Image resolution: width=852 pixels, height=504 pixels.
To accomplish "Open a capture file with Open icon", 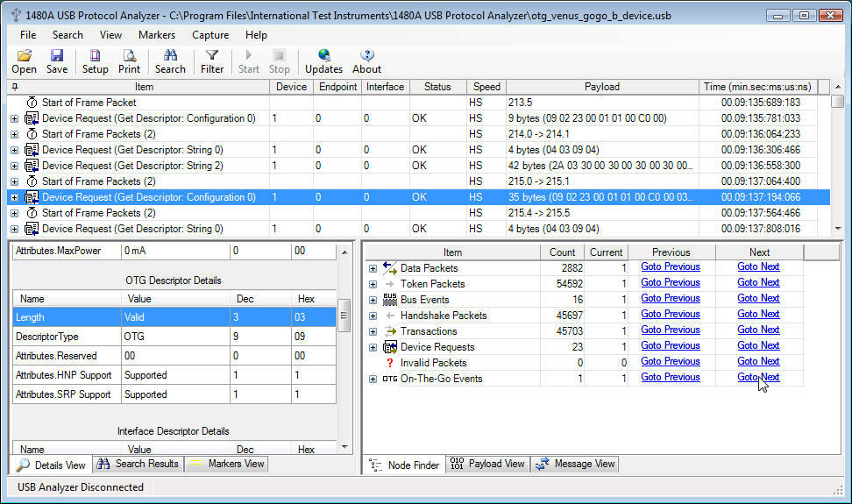I will [24, 55].
